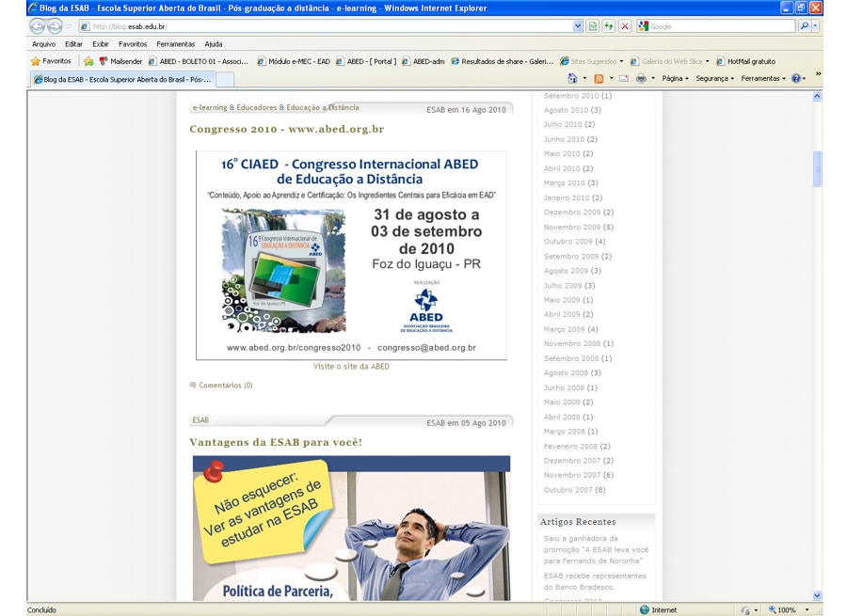Open post title Congresso 2010 - www.abed.org.br
847x616 pixels.
286,129
